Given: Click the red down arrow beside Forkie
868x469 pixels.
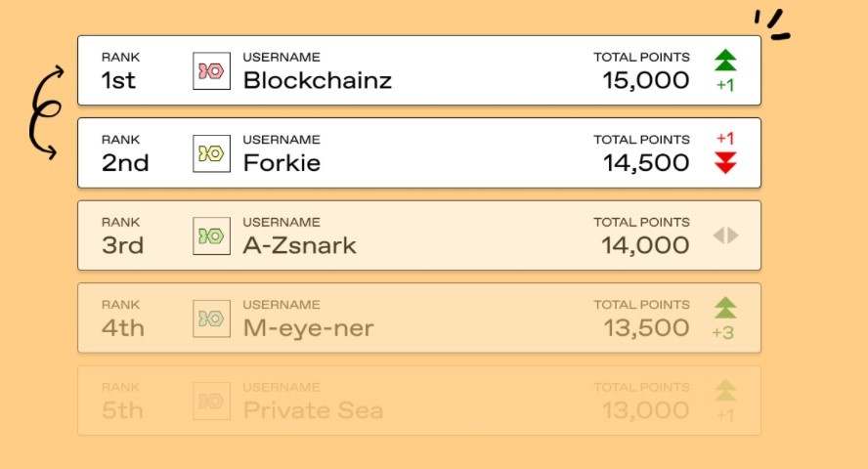Looking at the screenshot, I should [x=725, y=163].
